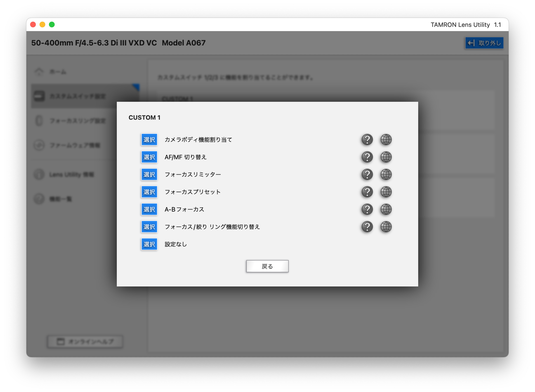This screenshot has width=535, height=392.
Task: Open globe icon next to フォーカスプリセット
Action: pyautogui.click(x=386, y=192)
